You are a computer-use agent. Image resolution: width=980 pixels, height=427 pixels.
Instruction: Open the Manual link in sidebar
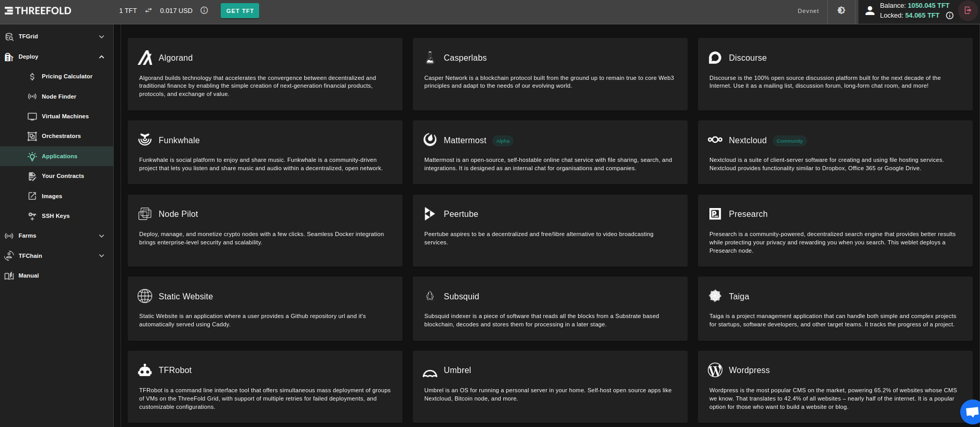(x=29, y=276)
